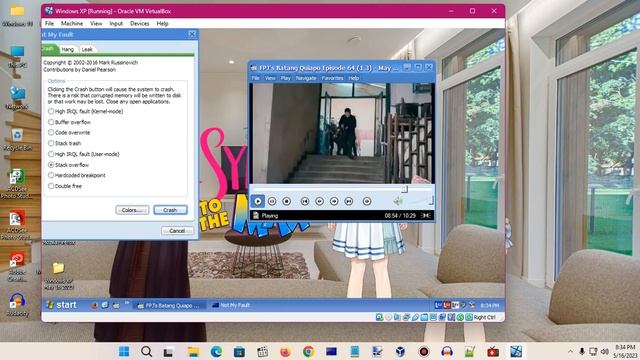Image resolution: width=640 pixels, height=360 pixels.
Task: Open the media player File menu
Action: pos(256,78)
